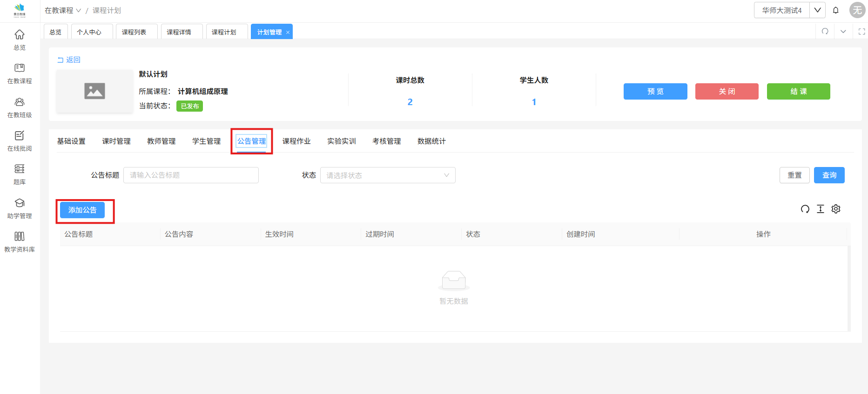Switch to the 考核管理 tab
868x394 pixels.
[x=386, y=141]
